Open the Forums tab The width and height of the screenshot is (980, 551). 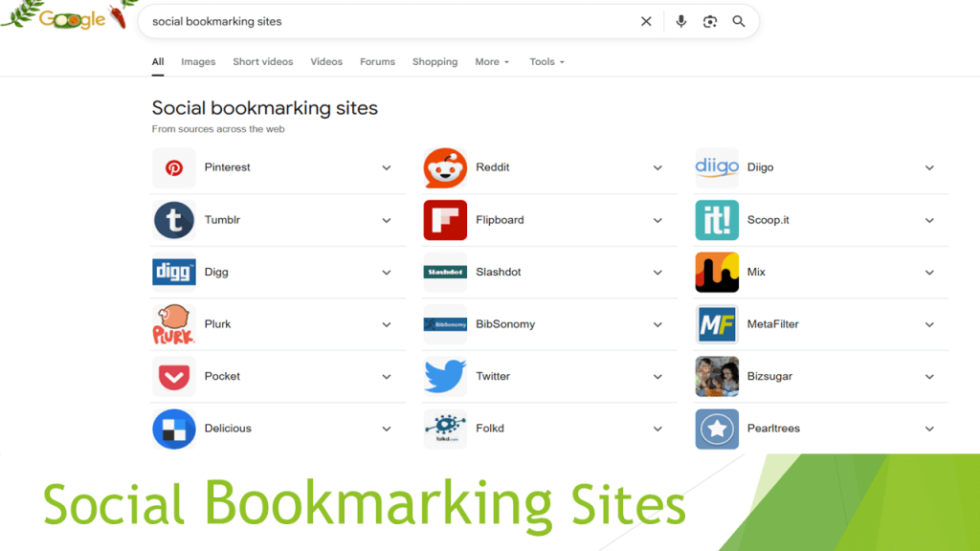pos(377,62)
